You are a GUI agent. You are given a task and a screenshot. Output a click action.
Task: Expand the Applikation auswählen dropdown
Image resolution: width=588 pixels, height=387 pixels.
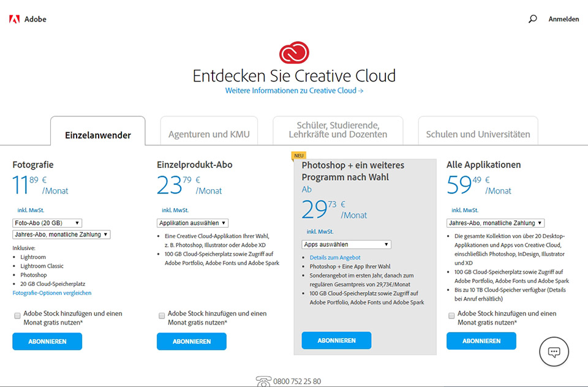pyautogui.click(x=193, y=223)
